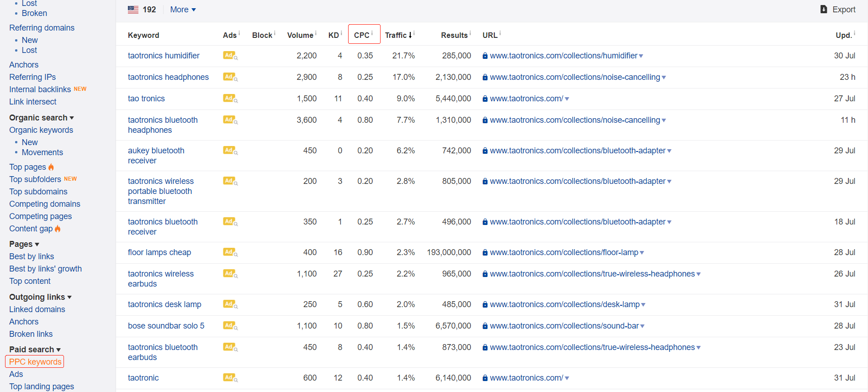
Task: Open keyword taotronics desk lamp
Action: (x=164, y=304)
